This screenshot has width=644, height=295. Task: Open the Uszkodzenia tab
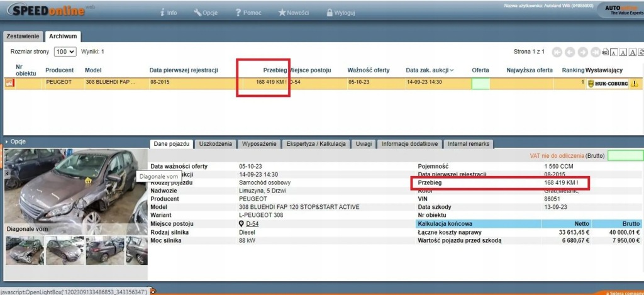216,144
